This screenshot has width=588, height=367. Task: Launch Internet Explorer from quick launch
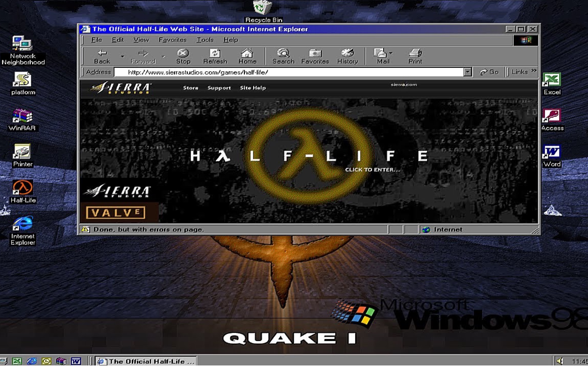32,361
